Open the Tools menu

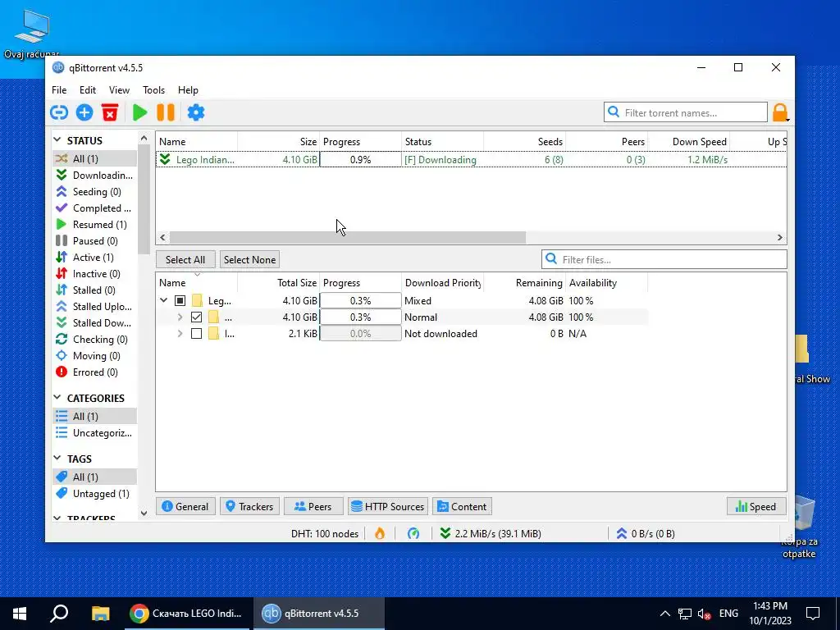[x=153, y=90]
